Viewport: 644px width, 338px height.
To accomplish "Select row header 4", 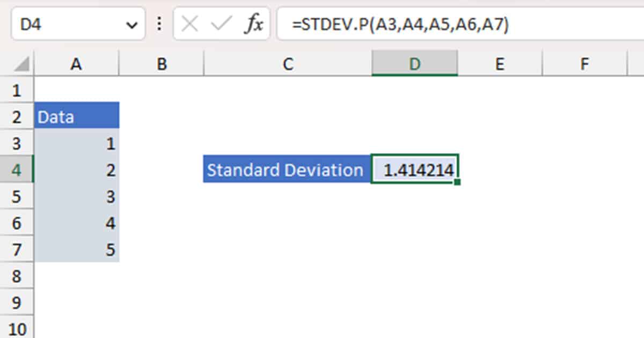I will 17,170.
